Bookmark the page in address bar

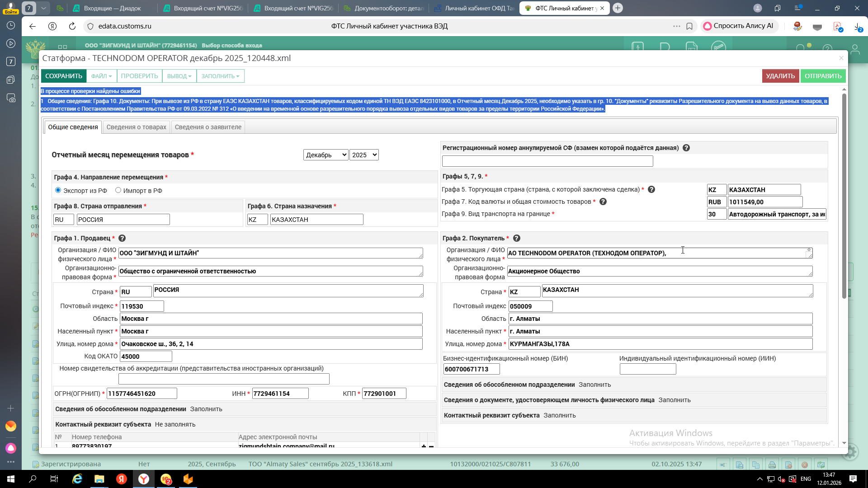click(x=689, y=26)
